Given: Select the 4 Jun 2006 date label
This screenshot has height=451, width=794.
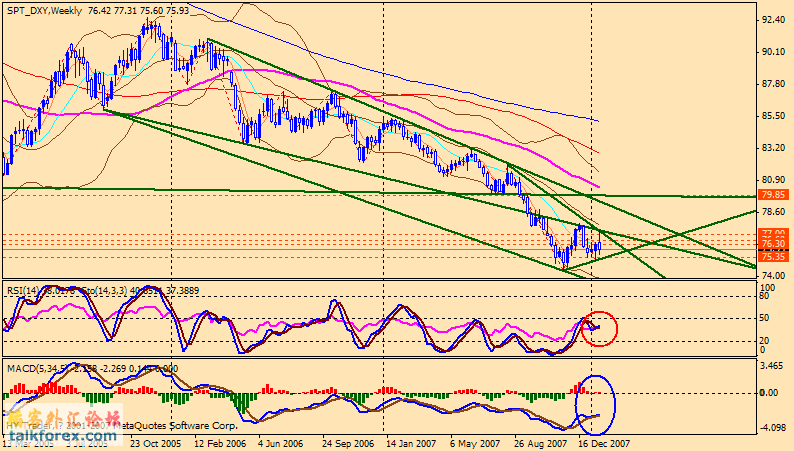Looking at the screenshot, I should [281, 444].
